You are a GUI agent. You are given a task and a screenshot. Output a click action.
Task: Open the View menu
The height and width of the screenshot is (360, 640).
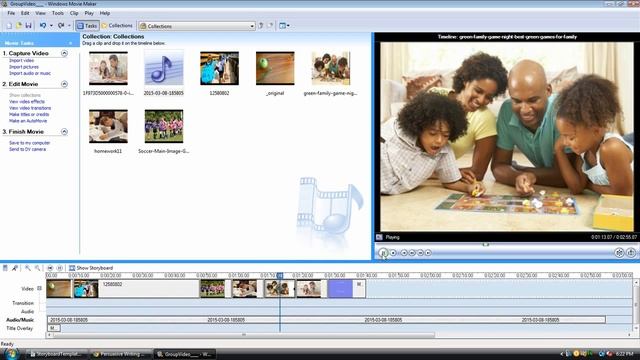pyautogui.click(x=40, y=13)
